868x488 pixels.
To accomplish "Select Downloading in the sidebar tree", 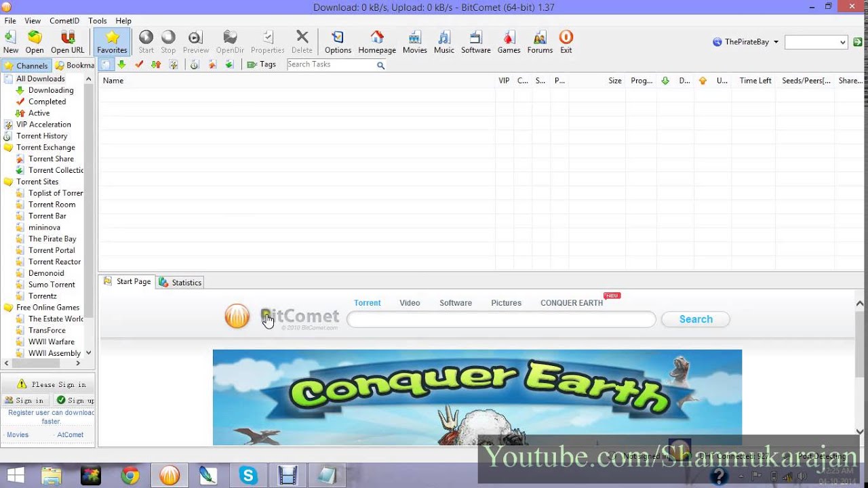I will [x=51, y=90].
